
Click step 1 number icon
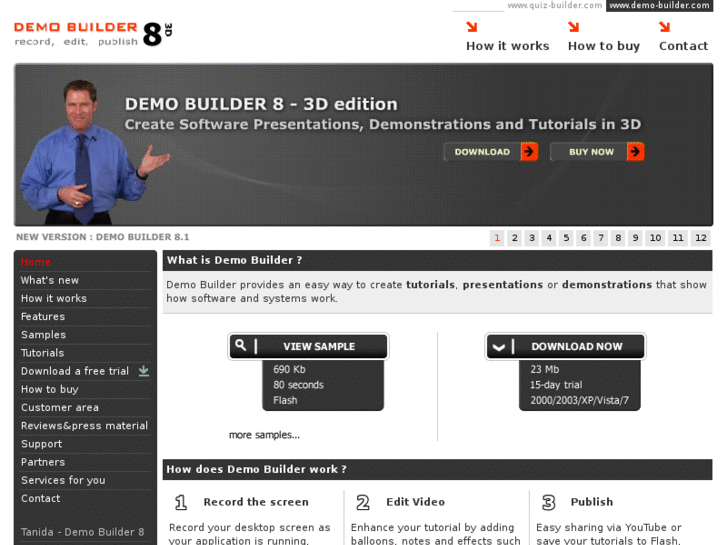(x=181, y=502)
